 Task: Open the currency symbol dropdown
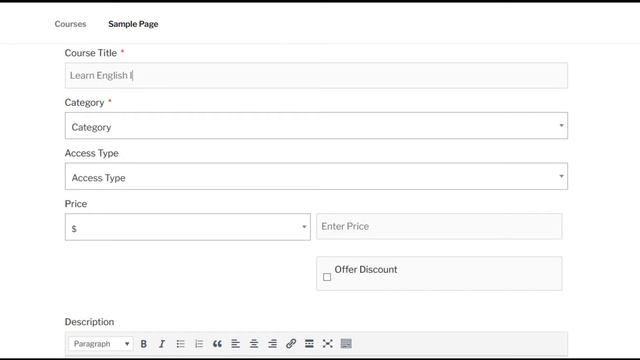click(x=188, y=227)
